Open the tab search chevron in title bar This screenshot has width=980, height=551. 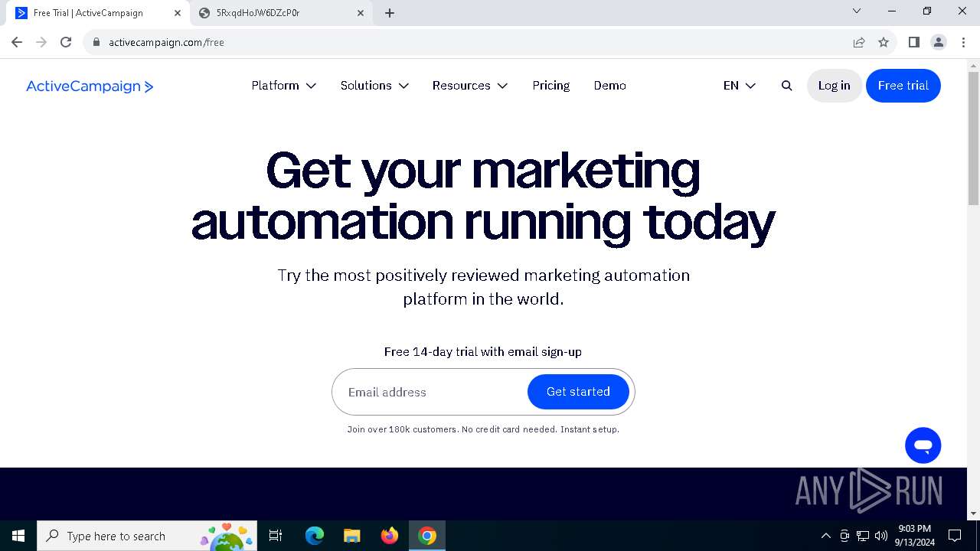857,11
